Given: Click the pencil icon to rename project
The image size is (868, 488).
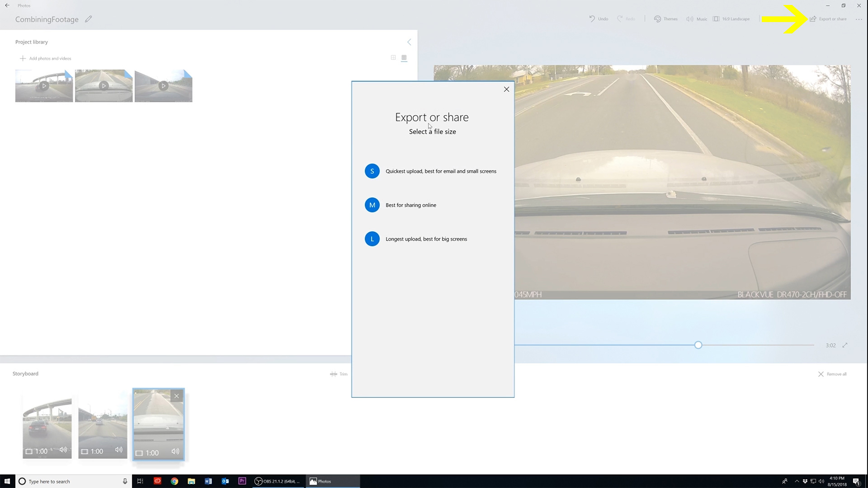Looking at the screenshot, I should pyautogui.click(x=89, y=19).
